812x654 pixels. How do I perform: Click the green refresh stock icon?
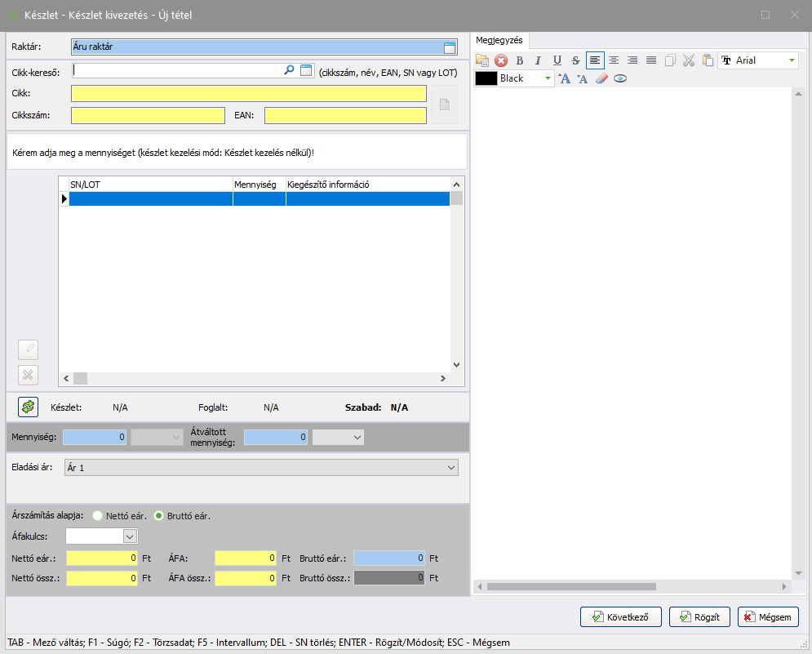point(29,407)
